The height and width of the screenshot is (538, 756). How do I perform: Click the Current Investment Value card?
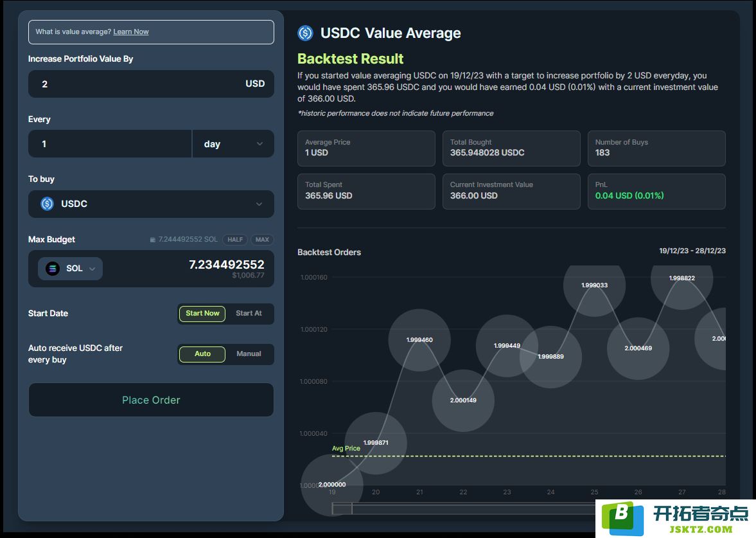(511, 192)
